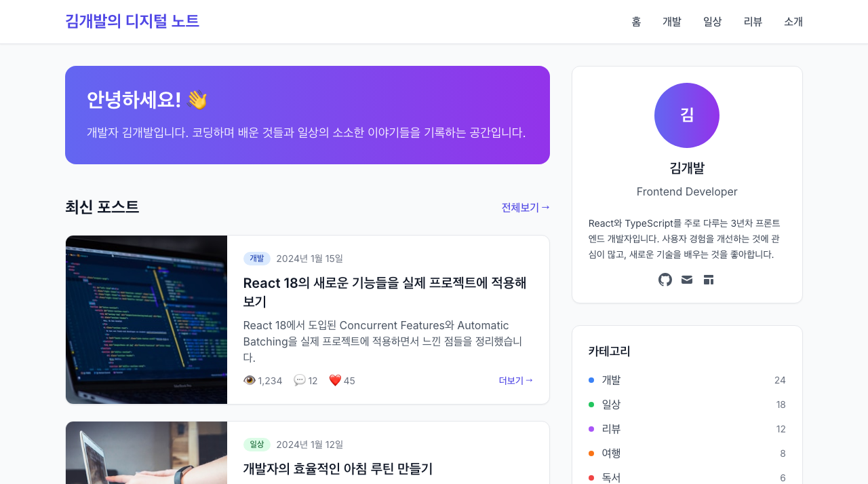
Task: Click the 최신 포스트 heading
Action: pyautogui.click(x=102, y=207)
